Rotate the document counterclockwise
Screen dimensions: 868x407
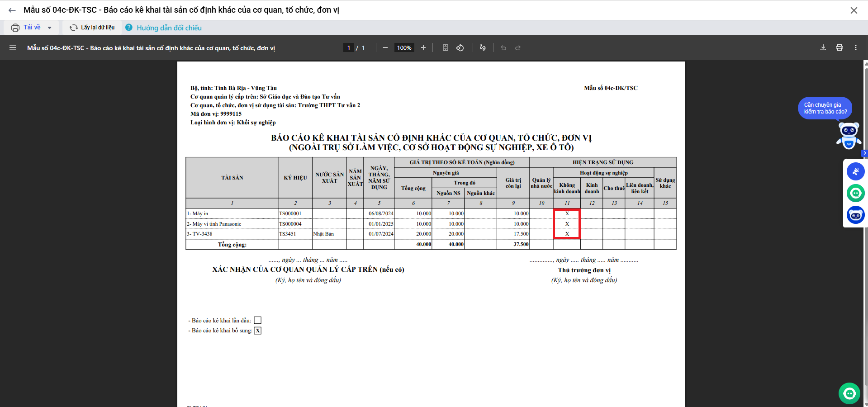[x=460, y=47]
